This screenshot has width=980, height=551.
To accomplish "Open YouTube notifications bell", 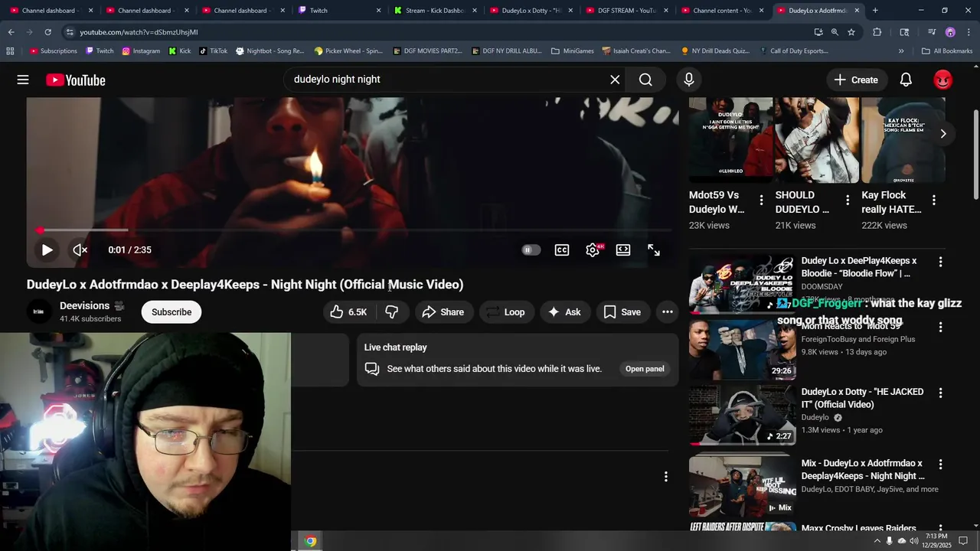I will (x=906, y=80).
